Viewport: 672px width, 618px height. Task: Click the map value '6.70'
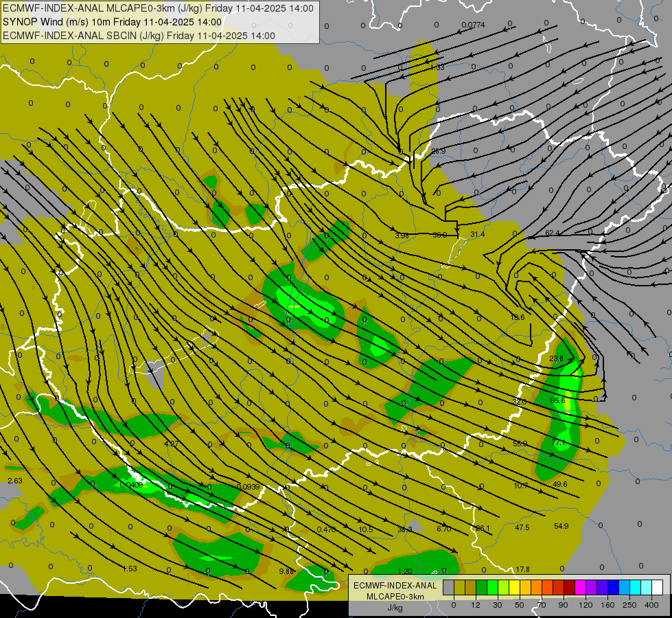443,529
